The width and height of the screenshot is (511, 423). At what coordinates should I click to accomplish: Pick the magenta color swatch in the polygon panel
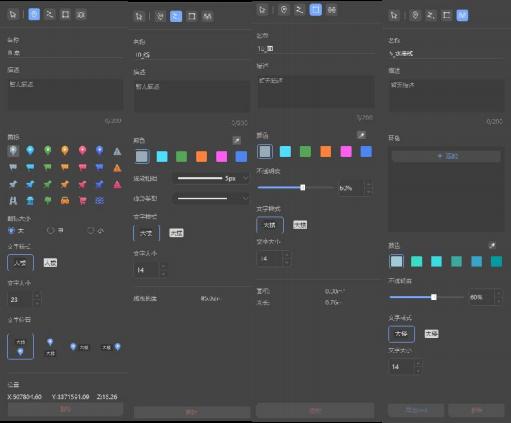click(346, 151)
